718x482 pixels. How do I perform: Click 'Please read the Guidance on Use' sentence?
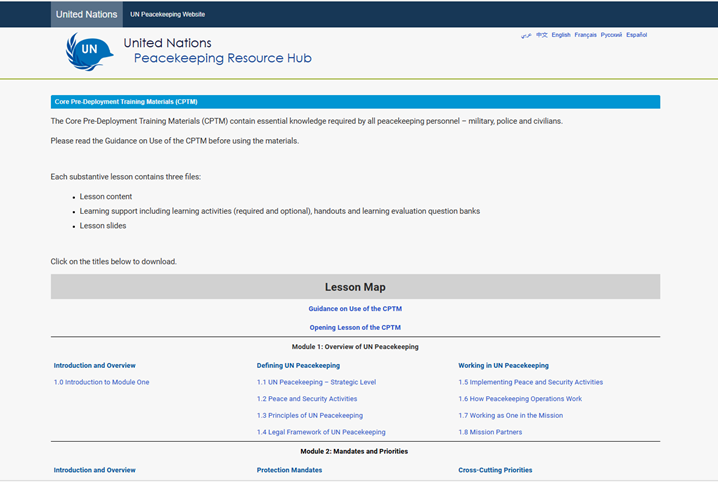click(174, 141)
